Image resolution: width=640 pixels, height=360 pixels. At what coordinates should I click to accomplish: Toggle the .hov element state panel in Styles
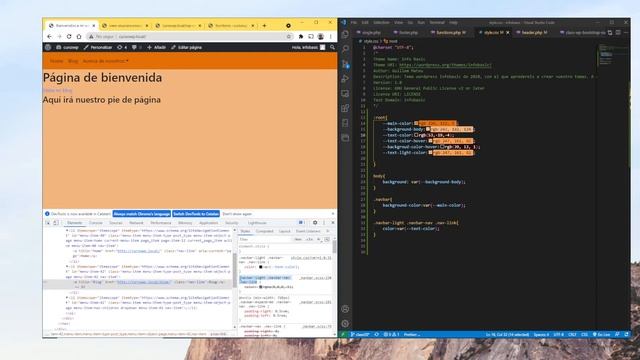point(298,240)
